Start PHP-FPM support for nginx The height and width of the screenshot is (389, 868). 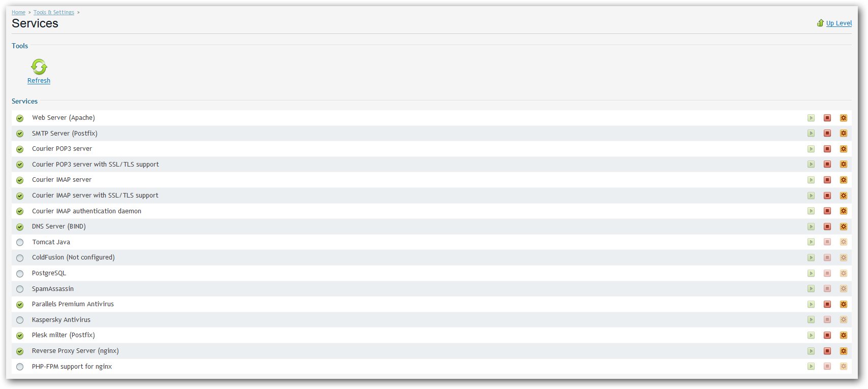(811, 367)
